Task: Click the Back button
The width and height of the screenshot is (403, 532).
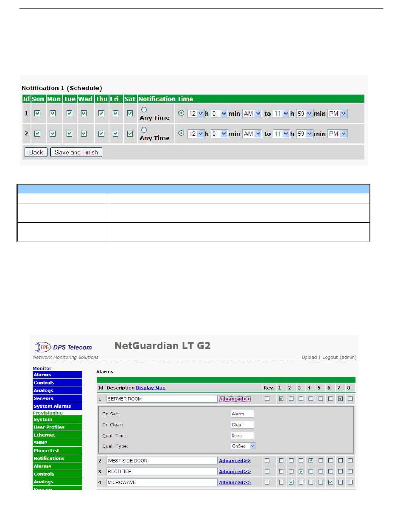Action: pyautogui.click(x=36, y=152)
